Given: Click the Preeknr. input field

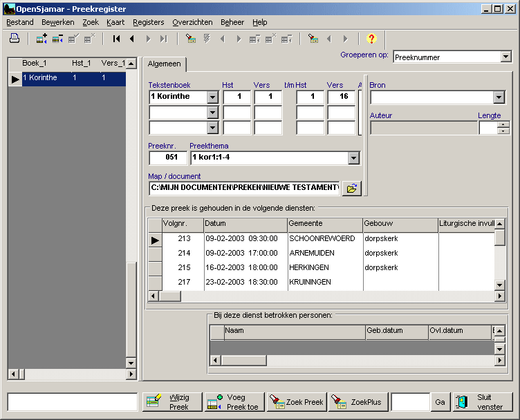Looking at the screenshot, I should pyautogui.click(x=167, y=158).
